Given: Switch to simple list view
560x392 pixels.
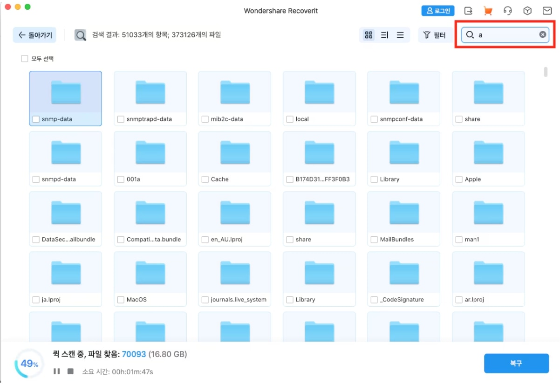Looking at the screenshot, I should (400, 35).
